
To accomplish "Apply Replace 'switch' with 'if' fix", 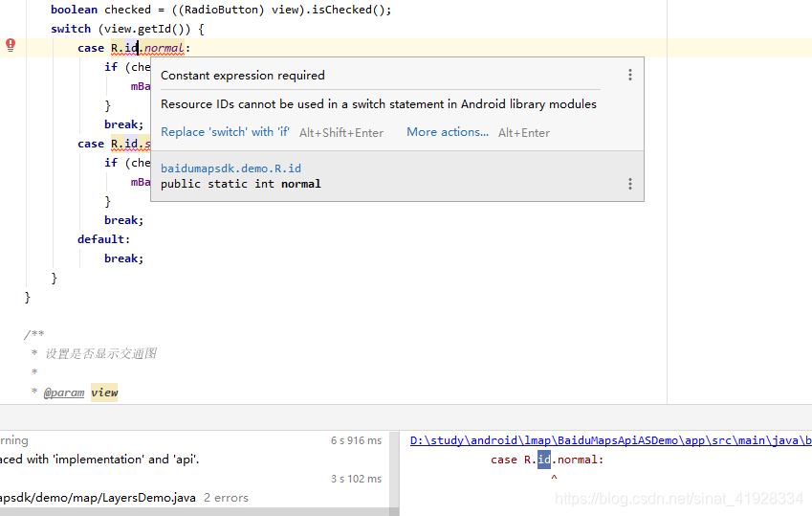I will (225, 132).
